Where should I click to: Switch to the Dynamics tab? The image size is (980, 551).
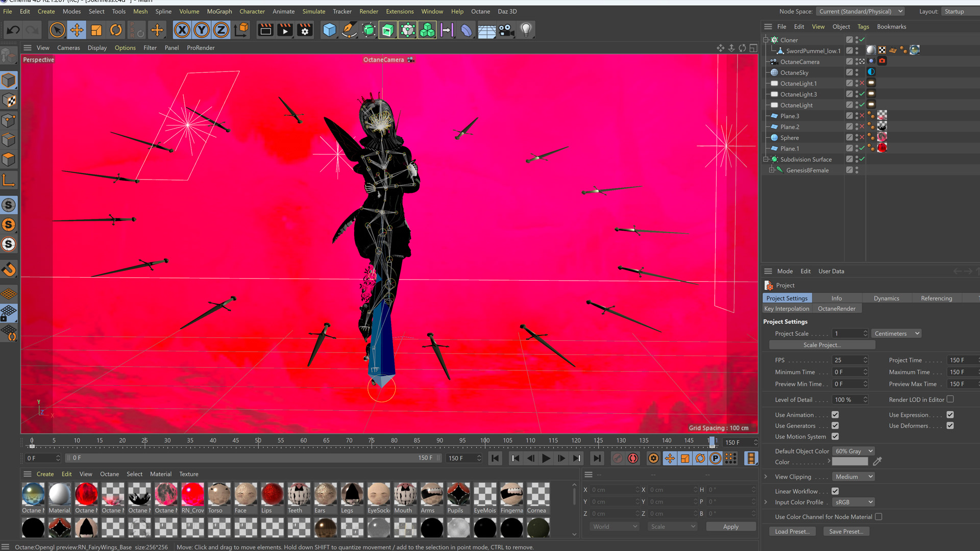(886, 298)
